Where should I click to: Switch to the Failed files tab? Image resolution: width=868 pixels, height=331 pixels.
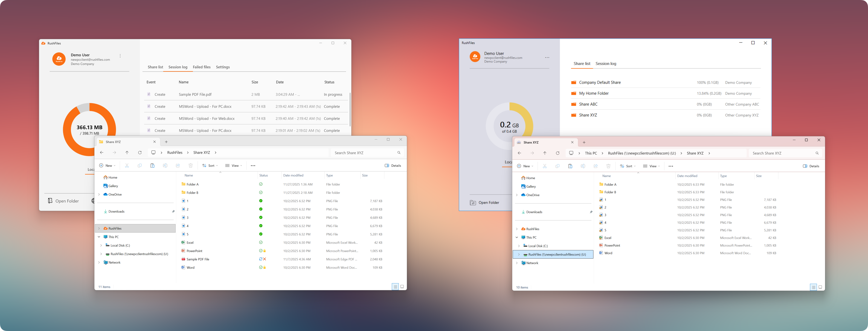coord(202,67)
